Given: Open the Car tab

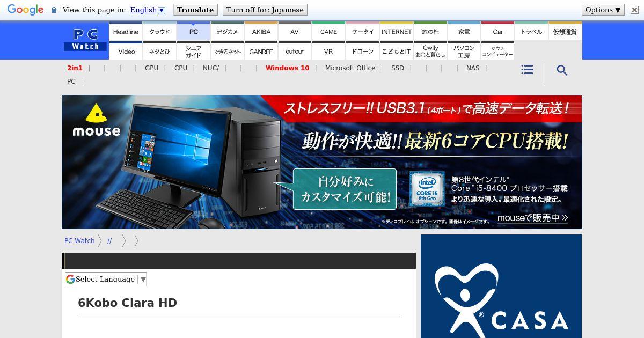Looking at the screenshot, I should click(497, 31).
